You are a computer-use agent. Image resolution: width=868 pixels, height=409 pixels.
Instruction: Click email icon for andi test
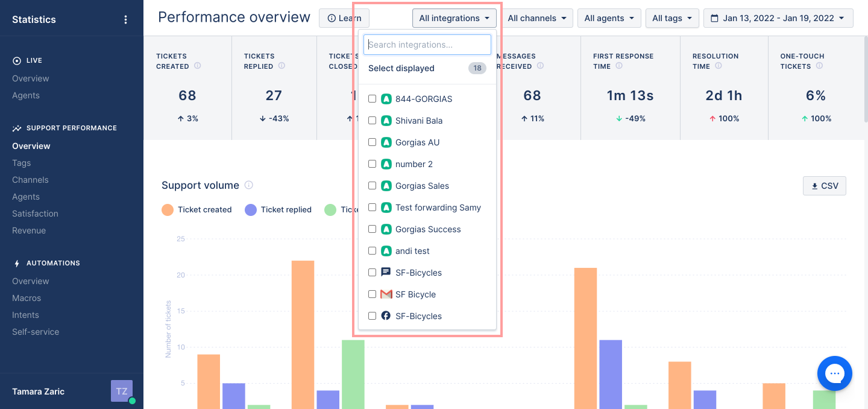[386, 251]
